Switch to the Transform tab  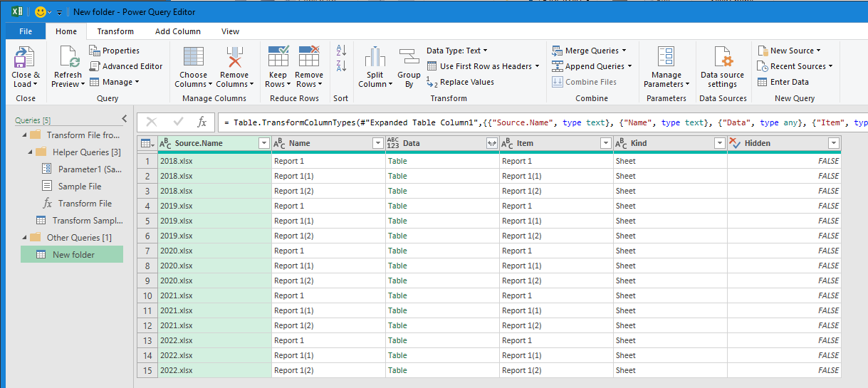tap(115, 31)
